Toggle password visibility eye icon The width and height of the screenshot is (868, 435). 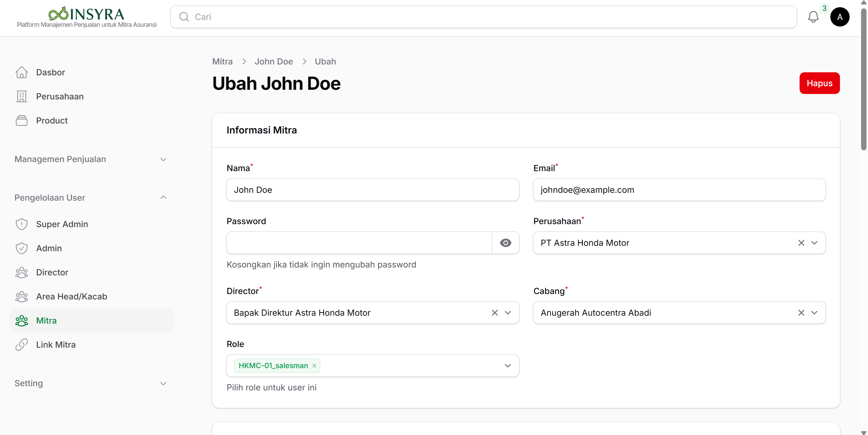505,243
